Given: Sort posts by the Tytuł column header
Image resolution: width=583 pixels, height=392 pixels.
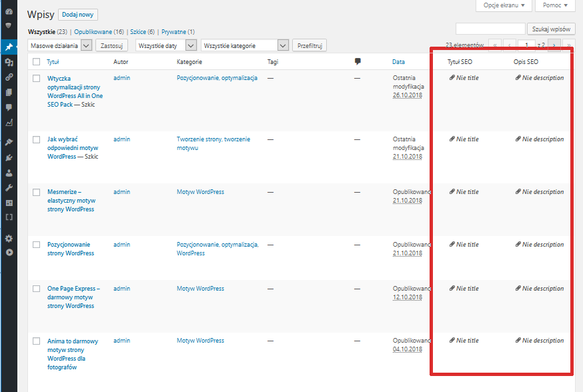Looking at the screenshot, I should 53,62.
